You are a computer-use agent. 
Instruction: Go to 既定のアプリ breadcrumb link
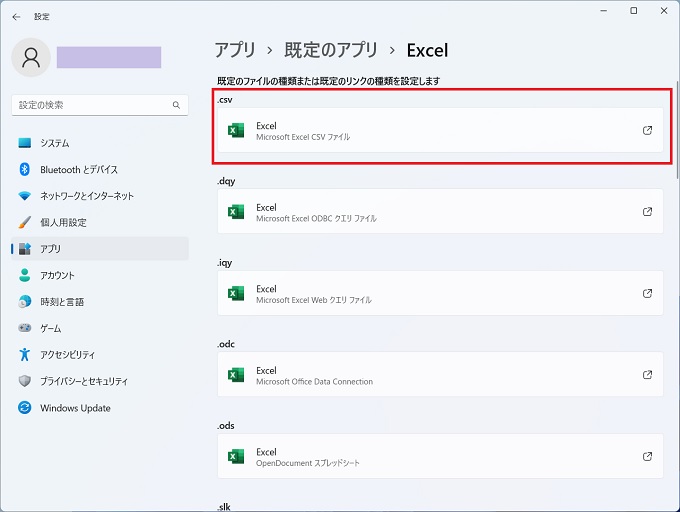coord(331,50)
